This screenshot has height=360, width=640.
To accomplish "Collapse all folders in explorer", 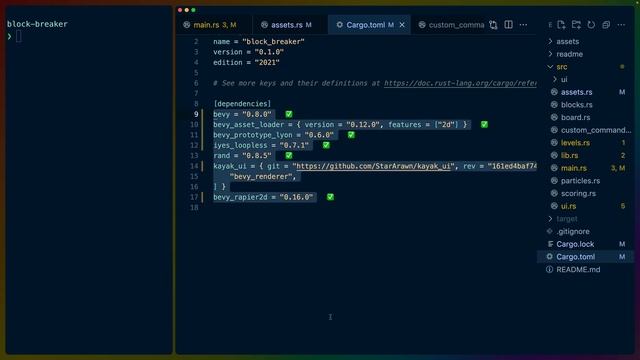I will tap(606, 25).
